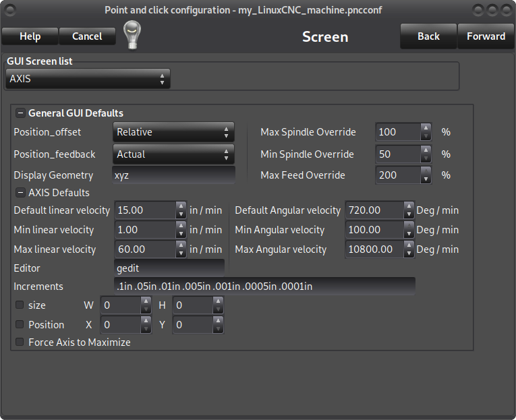Screen dimensions: 516x420
Task: Decrease Max linear velocity
Action: coord(181,253)
